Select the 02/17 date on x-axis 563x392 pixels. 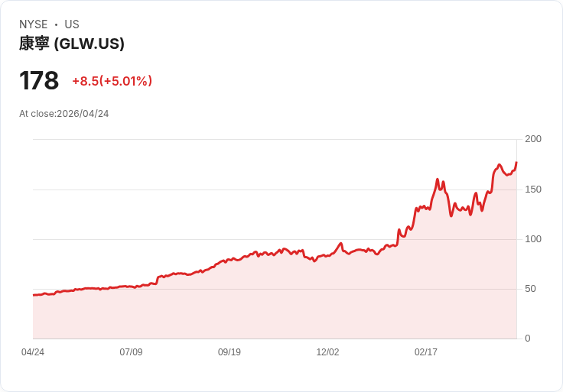coord(426,352)
